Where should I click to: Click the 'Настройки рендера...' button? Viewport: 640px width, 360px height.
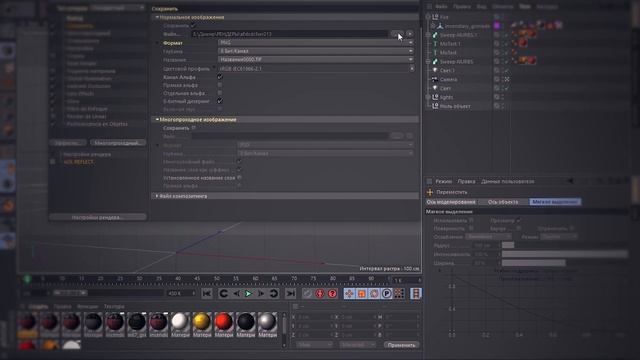pyautogui.click(x=98, y=217)
